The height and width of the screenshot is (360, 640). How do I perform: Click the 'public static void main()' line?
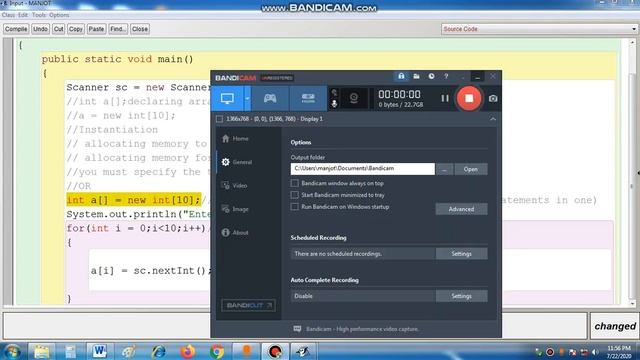[x=118, y=59]
